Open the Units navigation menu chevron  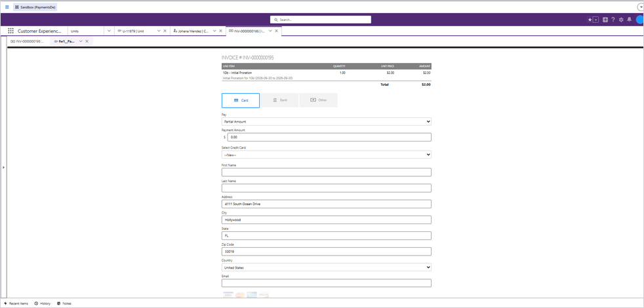109,31
